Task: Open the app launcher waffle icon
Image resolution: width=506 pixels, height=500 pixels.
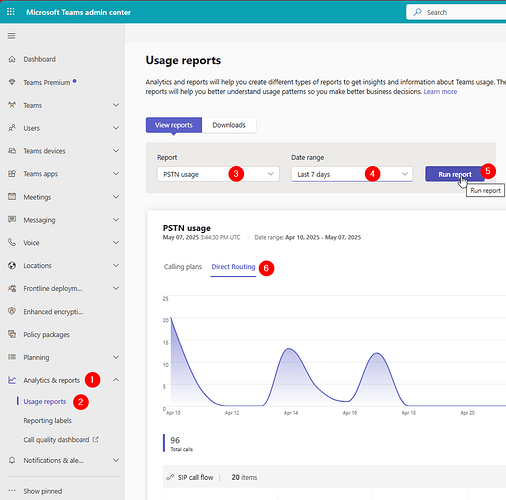Action: (11, 12)
